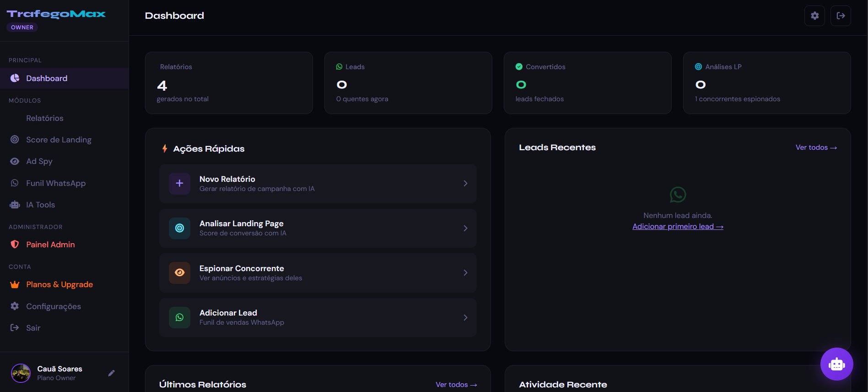Click Ver todos in Leads Recentes

click(x=816, y=147)
